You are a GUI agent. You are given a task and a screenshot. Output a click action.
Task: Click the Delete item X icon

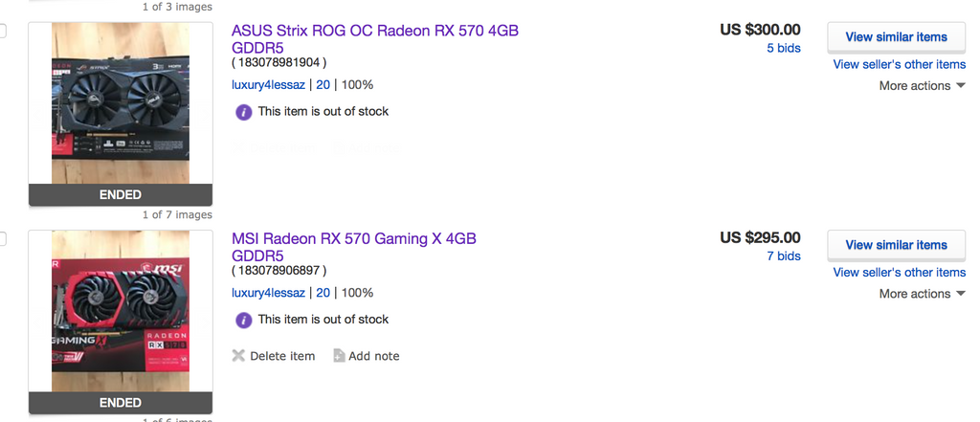238,356
